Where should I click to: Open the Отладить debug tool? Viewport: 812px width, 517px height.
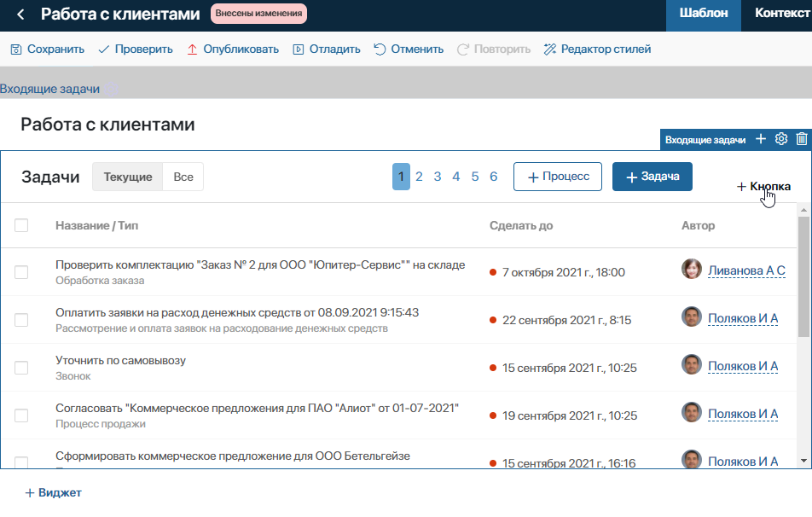(x=327, y=49)
